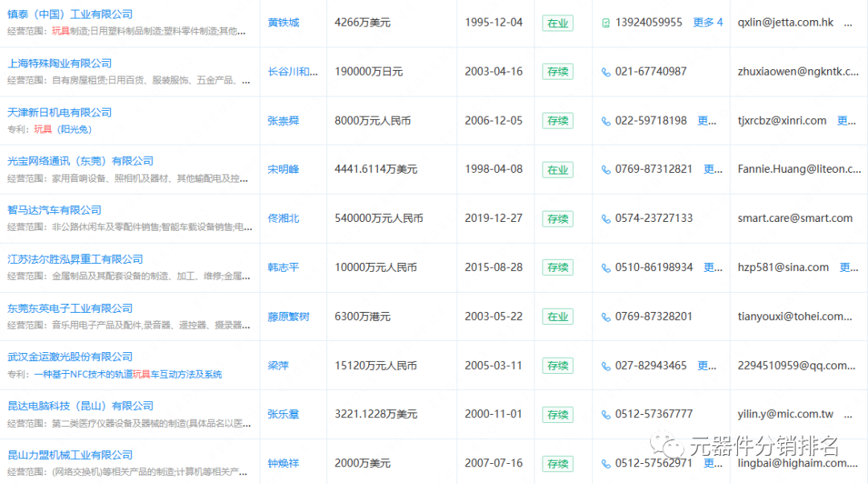Open legal representative 梁萍
This screenshot has height=484, width=868.
coord(278,366)
